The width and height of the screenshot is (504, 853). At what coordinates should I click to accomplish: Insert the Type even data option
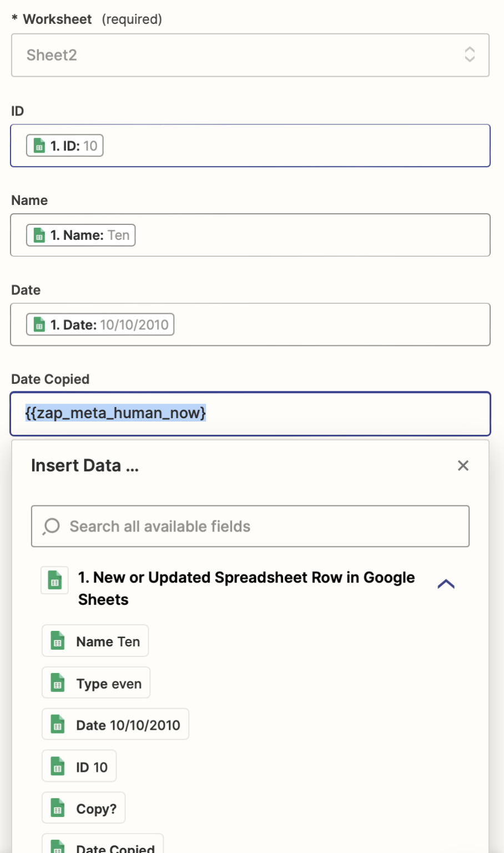[x=96, y=684]
